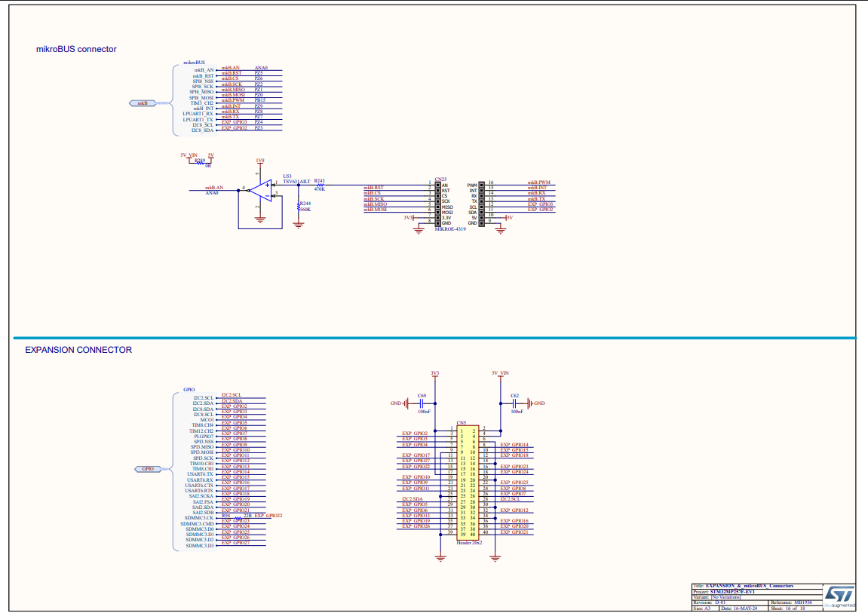Image resolution: width=868 pixels, height=616 pixels.
Task: Click the 'Date: 16-MAY-24' title block field
Action: coord(739,608)
